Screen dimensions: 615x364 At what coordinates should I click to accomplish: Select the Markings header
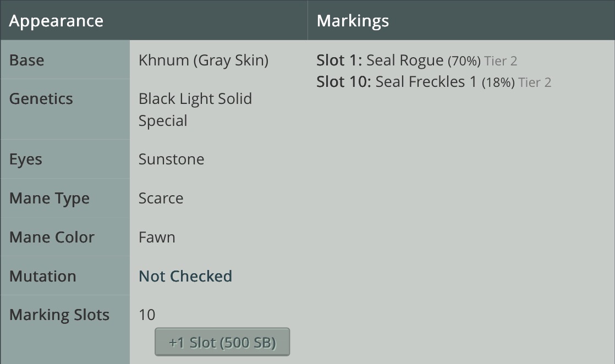353,21
